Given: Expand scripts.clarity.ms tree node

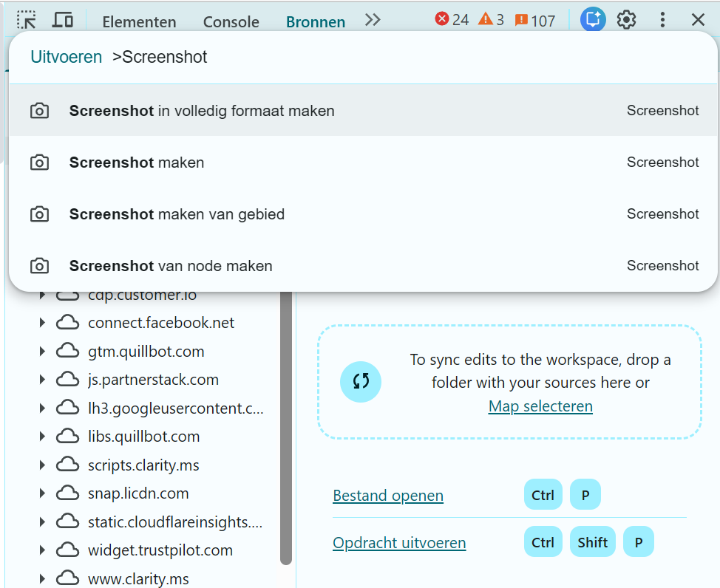Looking at the screenshot, I should pos(42,465).
